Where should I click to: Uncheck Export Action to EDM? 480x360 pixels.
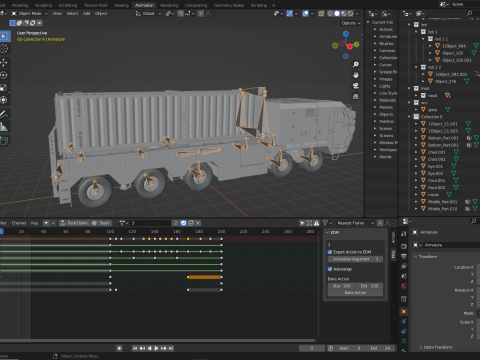[330, 252]
